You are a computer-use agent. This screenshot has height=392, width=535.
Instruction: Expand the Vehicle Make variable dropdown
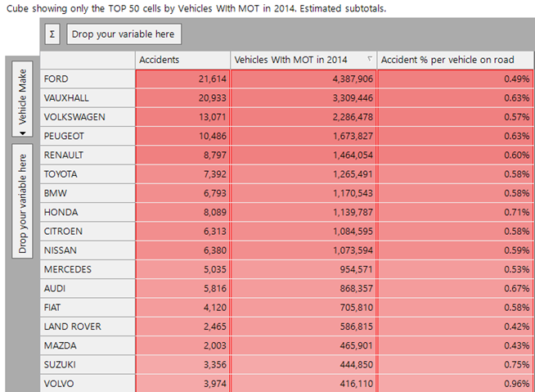[x=23, y=131]
